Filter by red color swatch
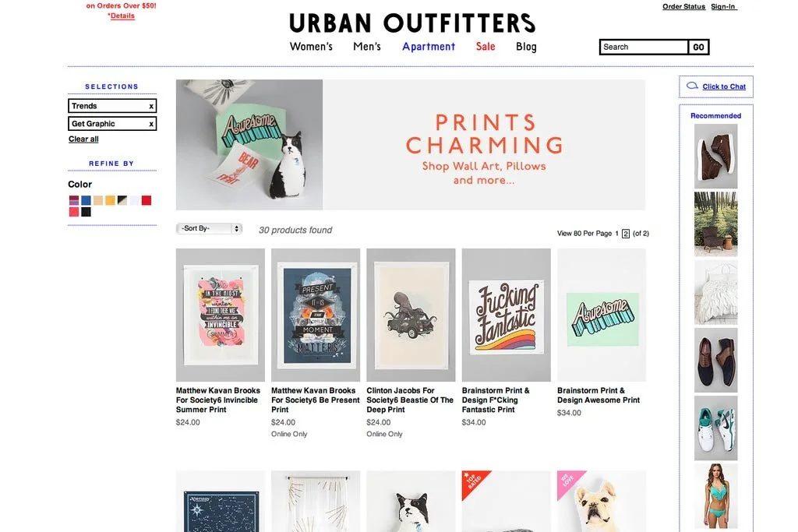 [147, 200]
